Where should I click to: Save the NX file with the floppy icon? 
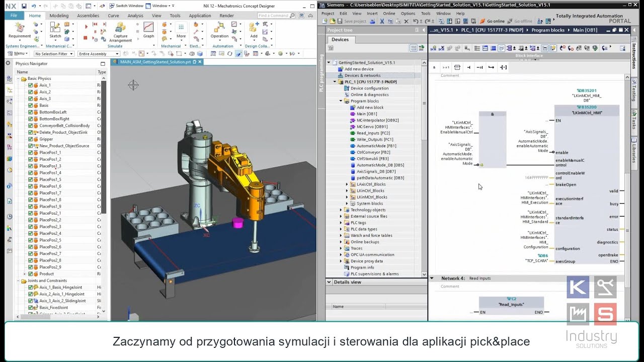tap(24, 6)
